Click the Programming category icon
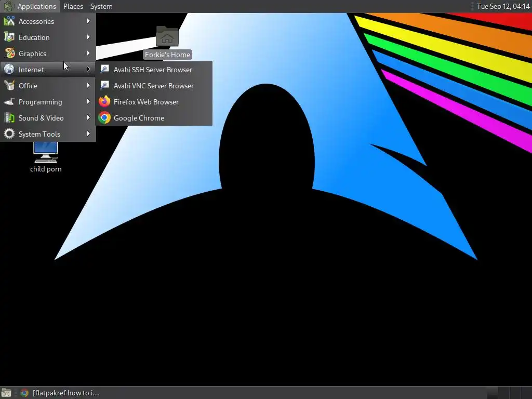Viewport: 532px width, 399px height. tap(9, 101)
